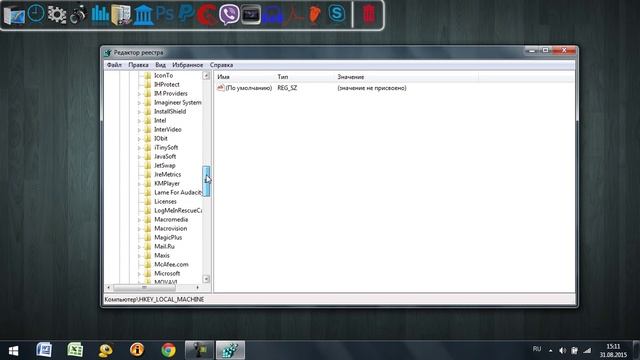Open the file cabinet folder dock icon

121,15
